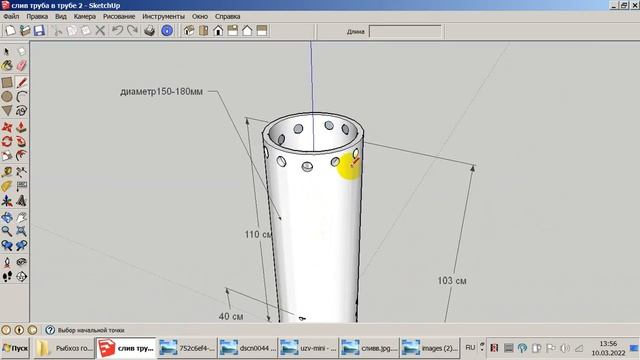The height and width of the screenshot is (360, 640).
Task: Switch to Top standard view
Action: (x=204, y=31)
